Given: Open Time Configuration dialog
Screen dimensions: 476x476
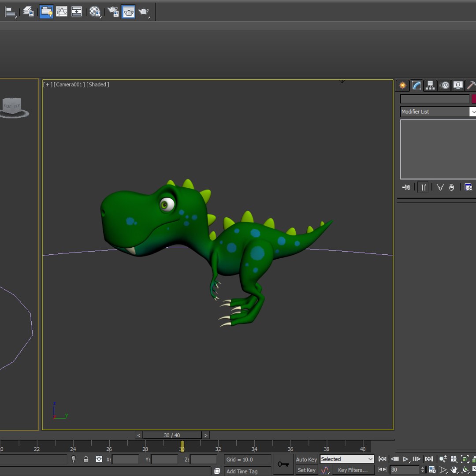Looking at the screenshot, I should (432, 470).
